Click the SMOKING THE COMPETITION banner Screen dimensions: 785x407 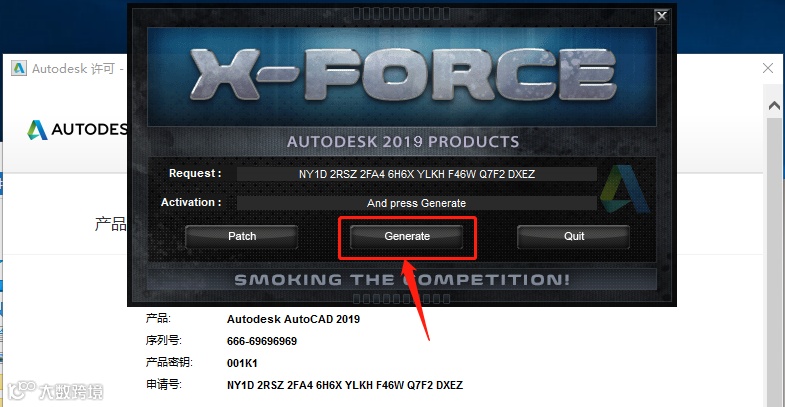click(x=402, y=279)
